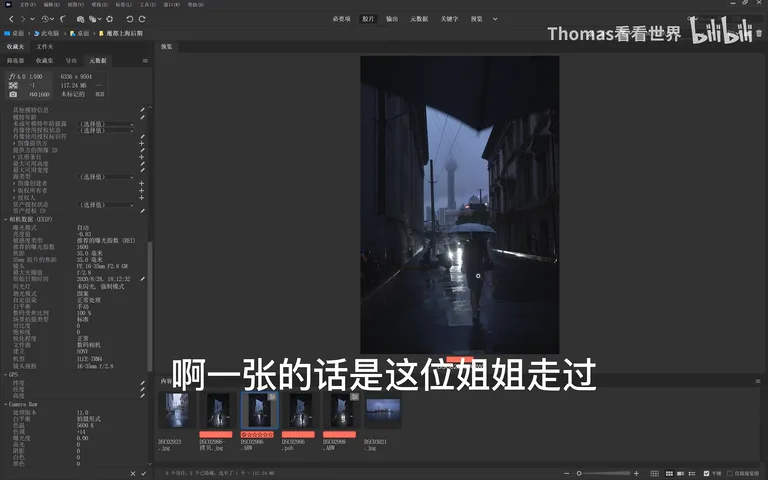Open the 编辑 menu

[51, 4]
